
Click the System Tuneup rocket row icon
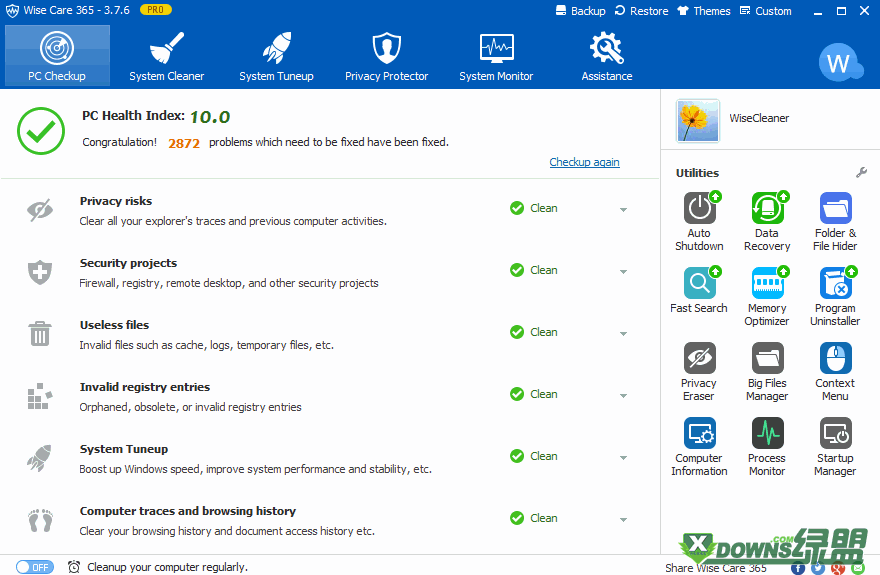pyautogui.click(x=40, y=458)
